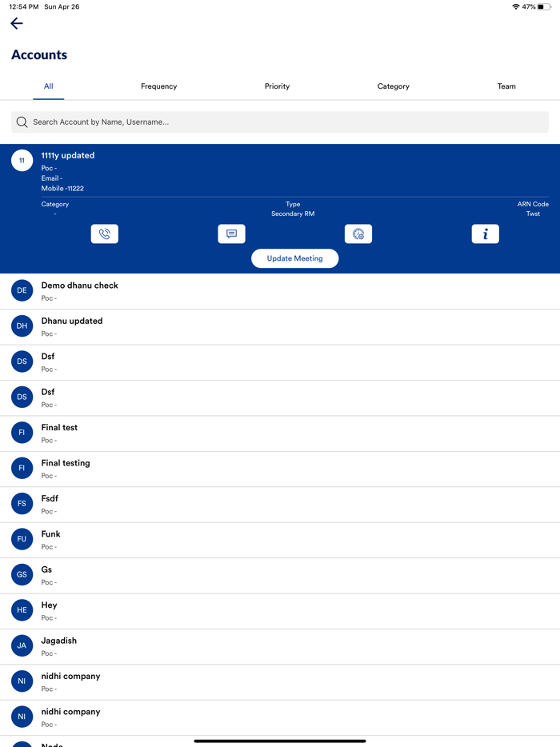
Task: Open the Final test account
Action: [280, 433]
